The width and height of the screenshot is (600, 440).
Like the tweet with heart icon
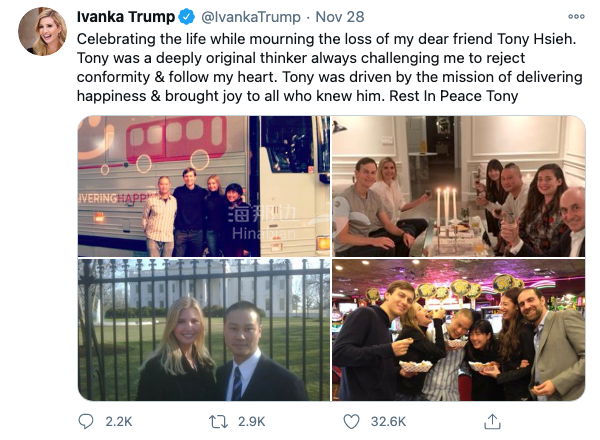coord(351,422)
